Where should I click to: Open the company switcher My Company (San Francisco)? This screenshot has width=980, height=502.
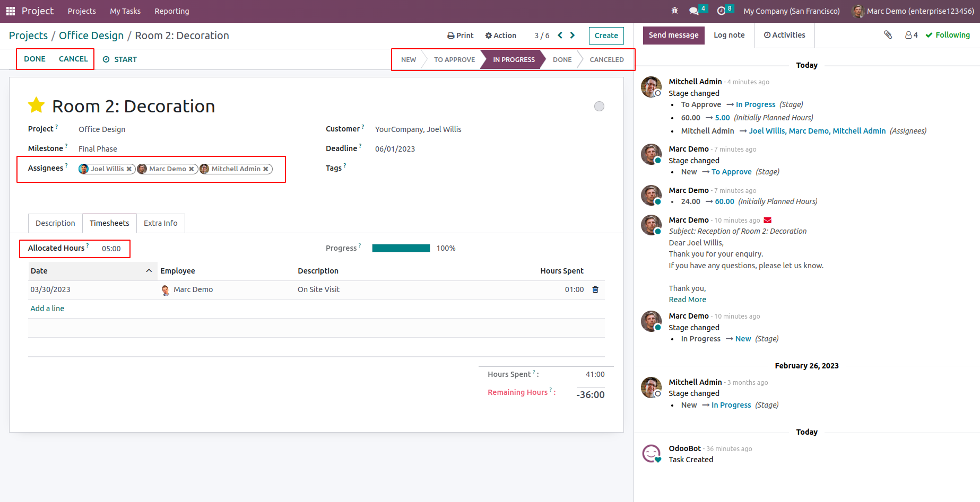pyautogui.click(x=792, y=11)
